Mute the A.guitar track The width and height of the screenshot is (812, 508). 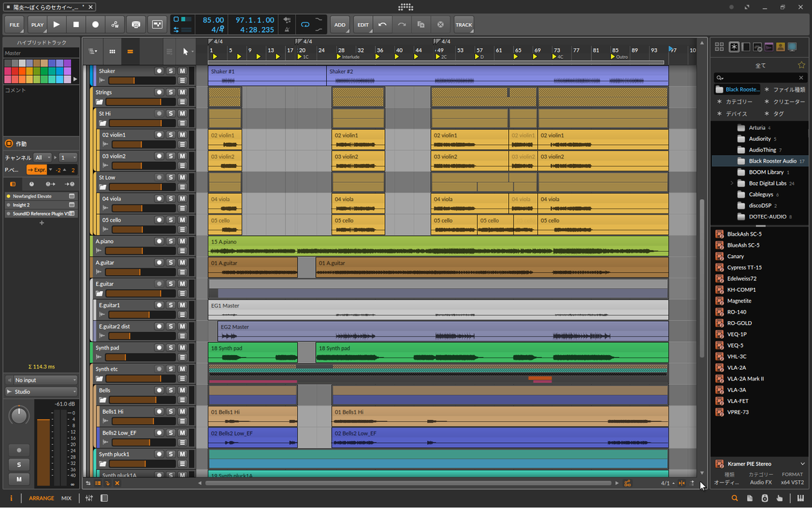(182, 262)
